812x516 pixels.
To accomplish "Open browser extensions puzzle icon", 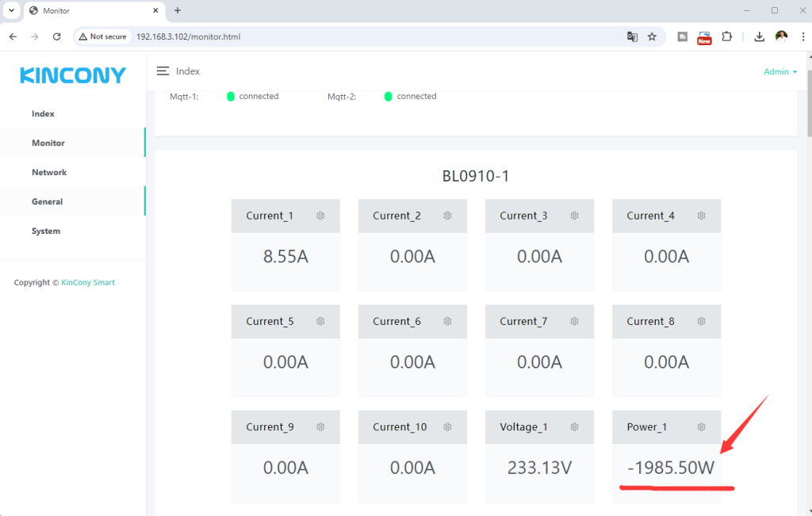I will point(726,36).
